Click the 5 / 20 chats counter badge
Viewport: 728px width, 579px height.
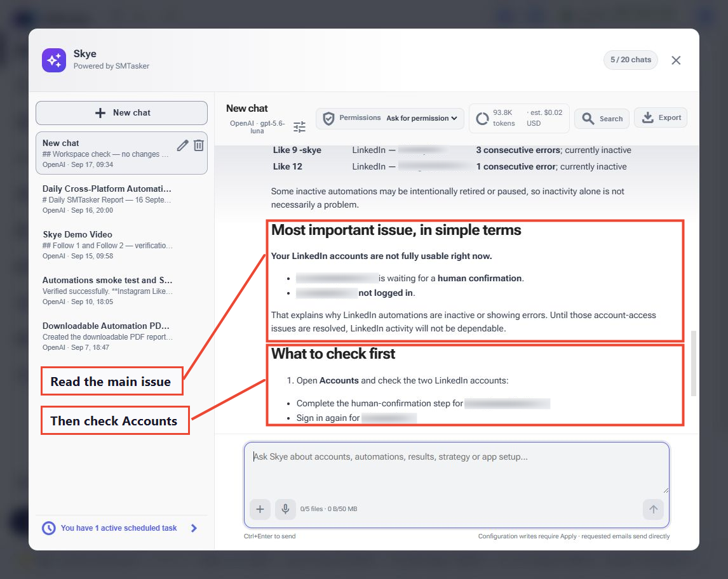[631, 60]
